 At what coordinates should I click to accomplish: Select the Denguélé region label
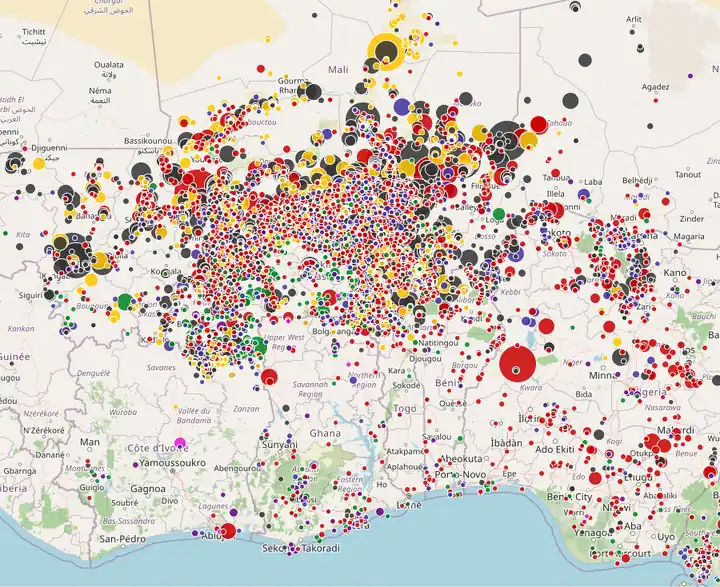click(94, 373)
